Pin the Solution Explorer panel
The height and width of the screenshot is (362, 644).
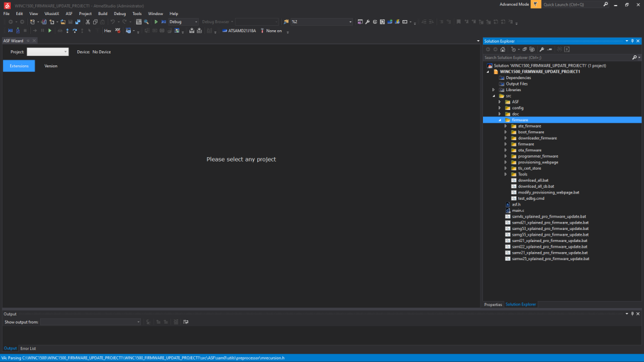click(x=633, y=41)
